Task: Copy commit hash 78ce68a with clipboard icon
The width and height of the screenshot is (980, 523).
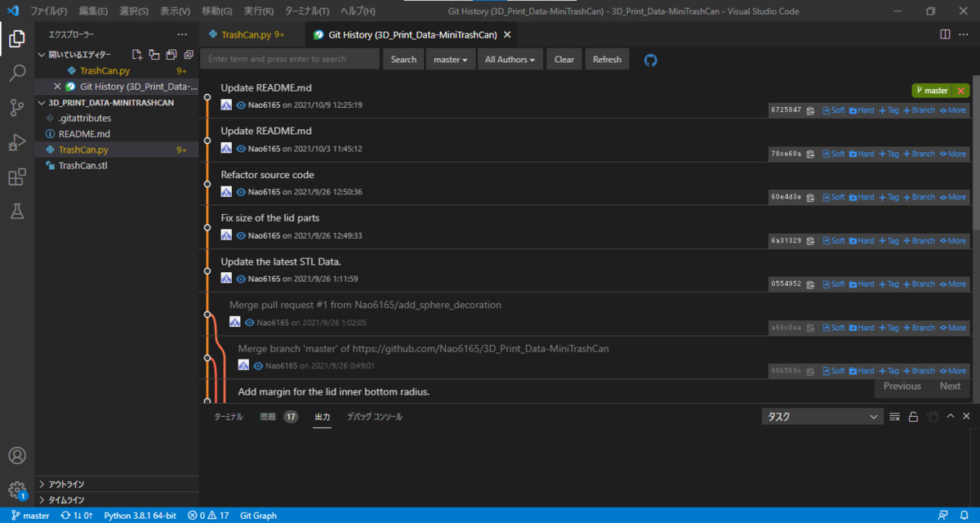Action: 810,154
